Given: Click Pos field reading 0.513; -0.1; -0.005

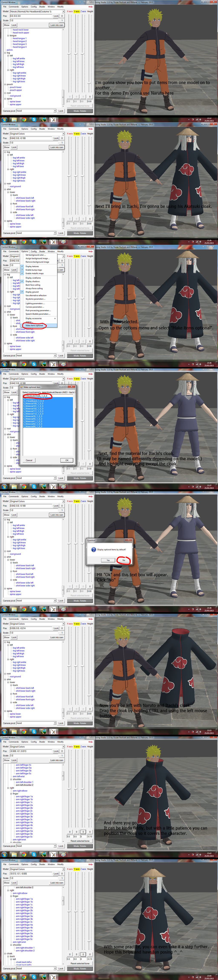Looking at the screenshot, I should point(31,873).
